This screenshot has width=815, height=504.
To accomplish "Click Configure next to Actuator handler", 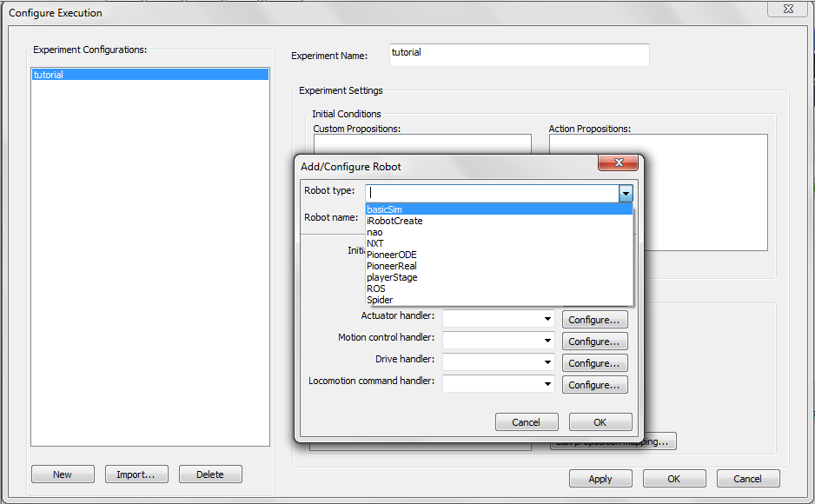I will click(x=594, y=320).
